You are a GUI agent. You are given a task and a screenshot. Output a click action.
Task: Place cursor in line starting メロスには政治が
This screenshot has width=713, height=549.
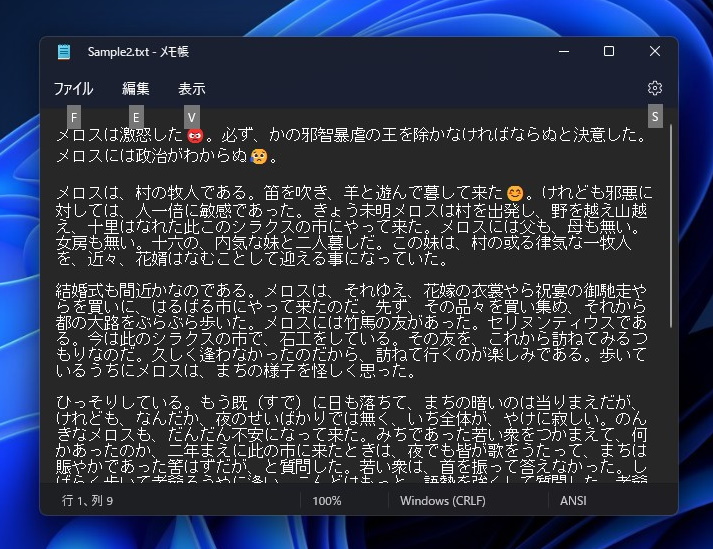(167, 156)
